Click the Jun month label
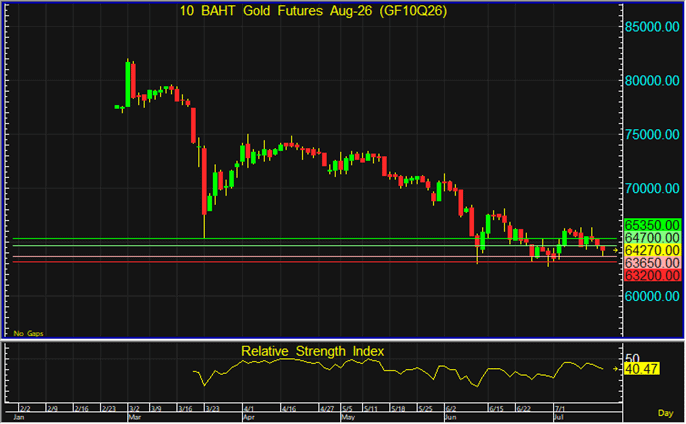 451,417
